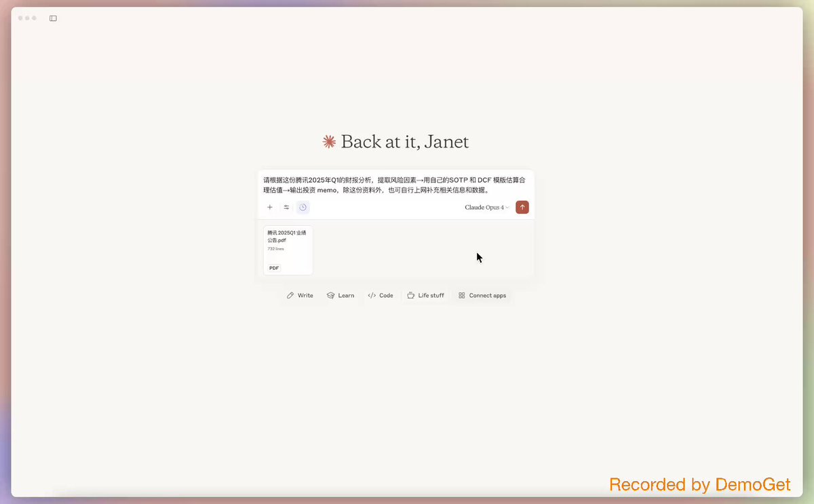Click the PDF badge on attachment
Viewport: 814px width, 504px height.
274,268
